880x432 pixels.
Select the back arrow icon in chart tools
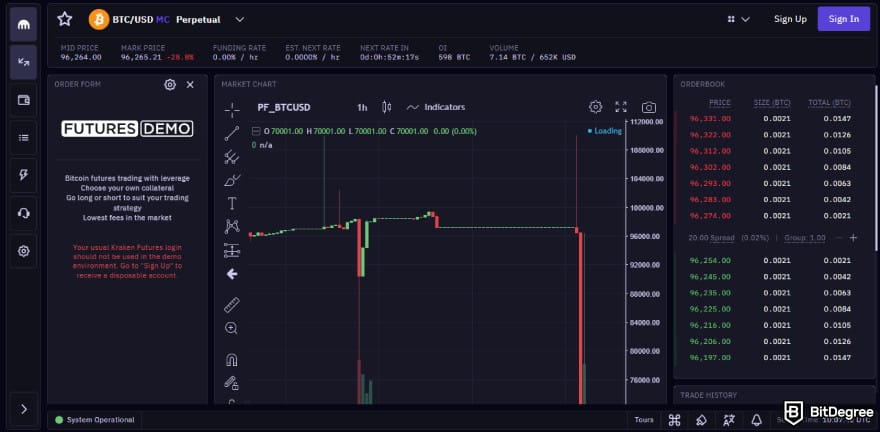pos(232,274)
